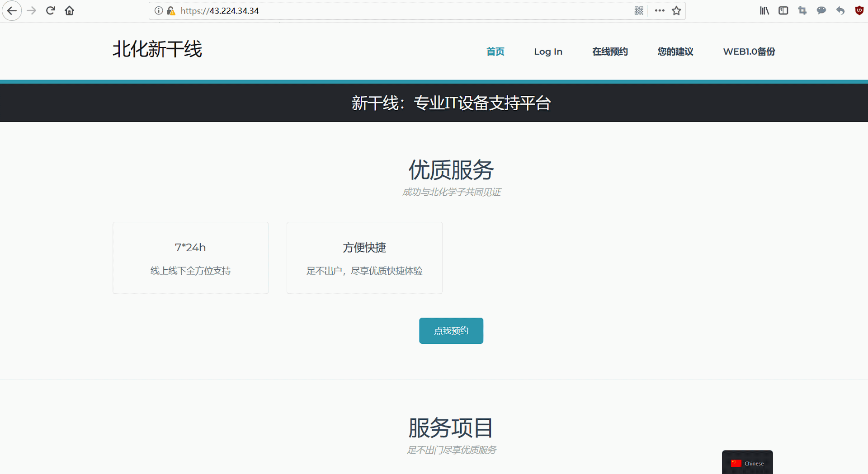Toggle the uBlock Origin shield extension
This screenshot has width=868, height=474.
[x=859, y=11]
